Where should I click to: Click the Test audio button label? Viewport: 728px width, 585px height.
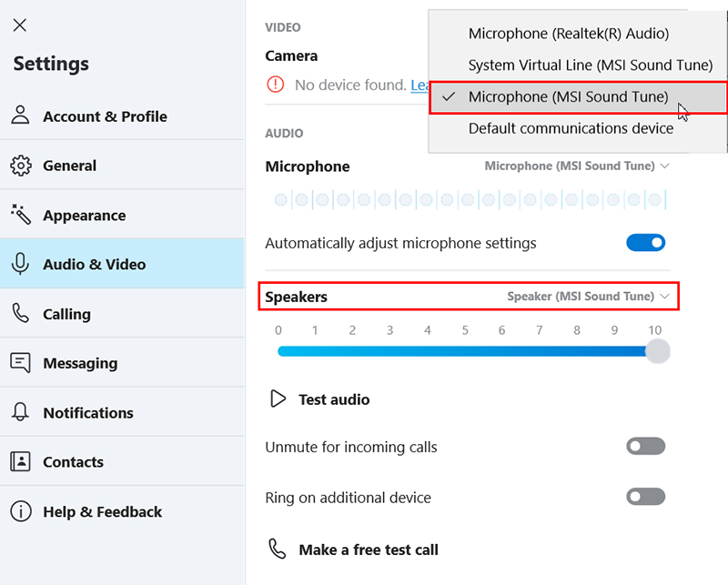tap(334, 399)
